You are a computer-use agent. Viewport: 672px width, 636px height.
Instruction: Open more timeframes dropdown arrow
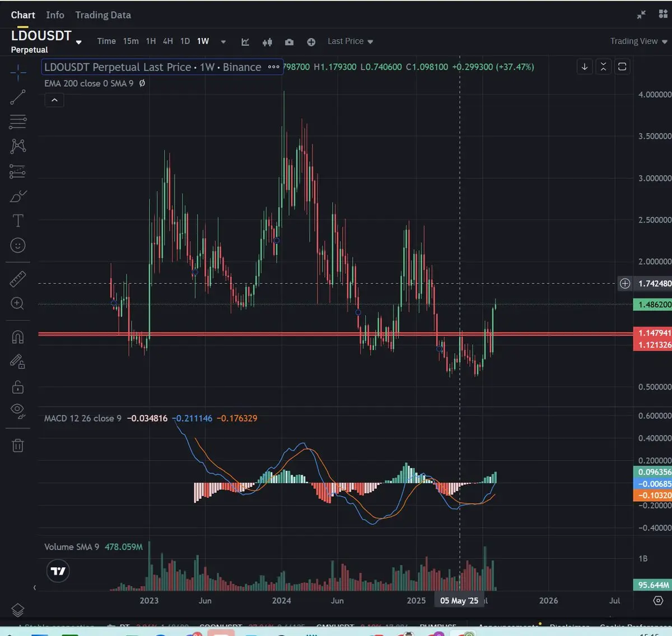pos(223,41)
